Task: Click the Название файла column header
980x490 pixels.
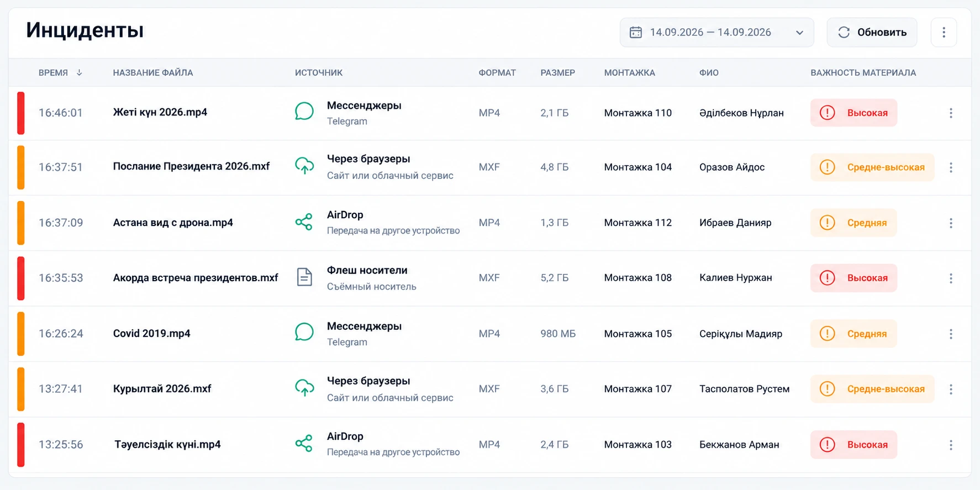Action: point(153,72)
